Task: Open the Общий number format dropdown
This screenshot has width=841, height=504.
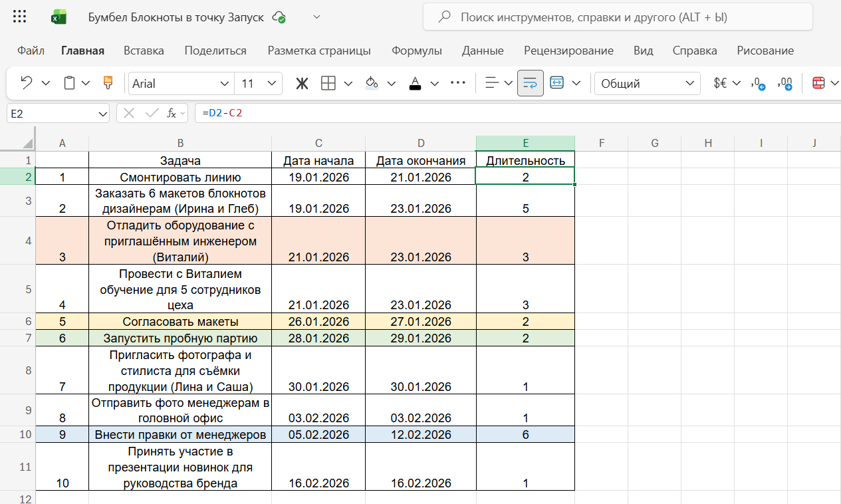Action: 646,83
